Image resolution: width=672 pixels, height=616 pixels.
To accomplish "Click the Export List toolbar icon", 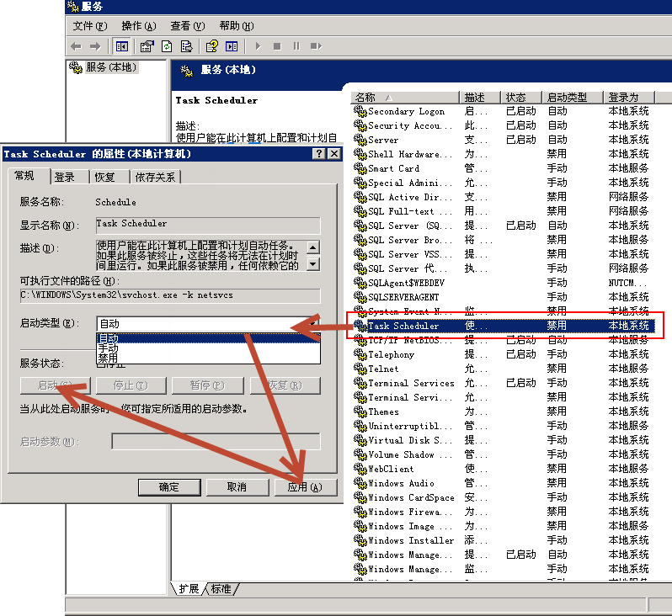I will [186, 46].
